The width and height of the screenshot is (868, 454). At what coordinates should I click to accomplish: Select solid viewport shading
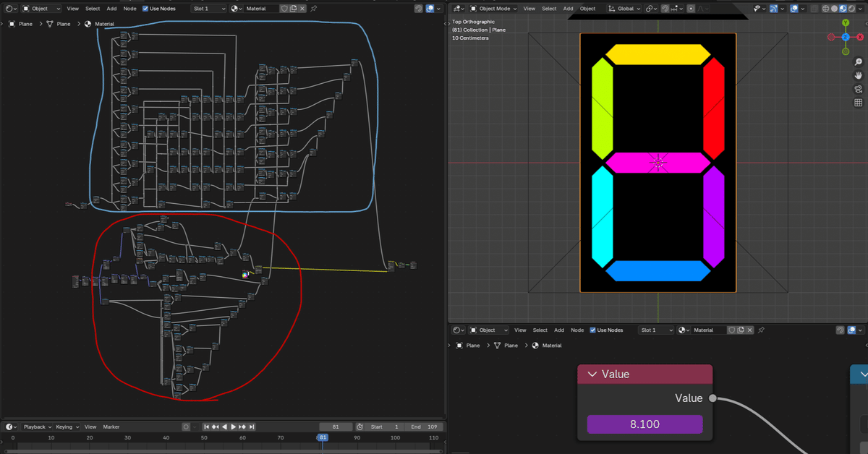pos(835,9)
